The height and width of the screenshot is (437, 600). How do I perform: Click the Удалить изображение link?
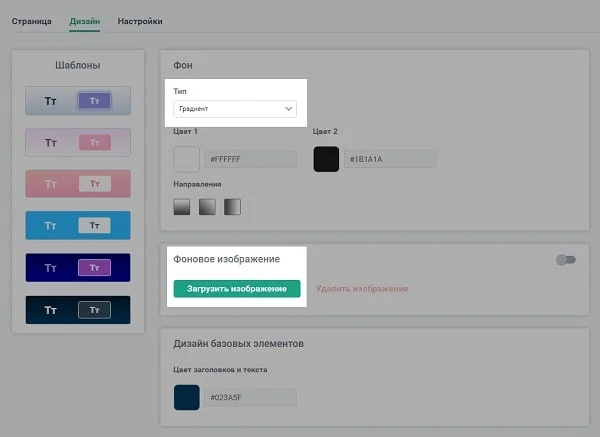coord(362,288)
